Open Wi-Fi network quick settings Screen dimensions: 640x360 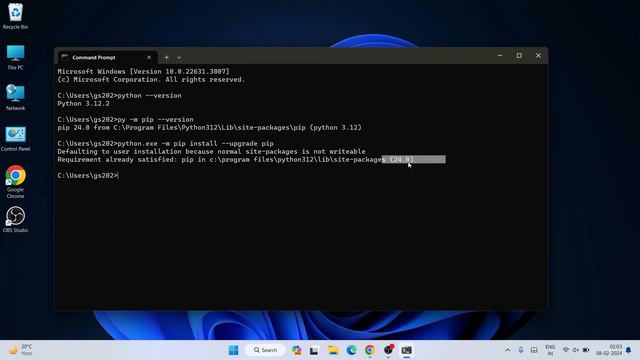(x=566, y=350)
